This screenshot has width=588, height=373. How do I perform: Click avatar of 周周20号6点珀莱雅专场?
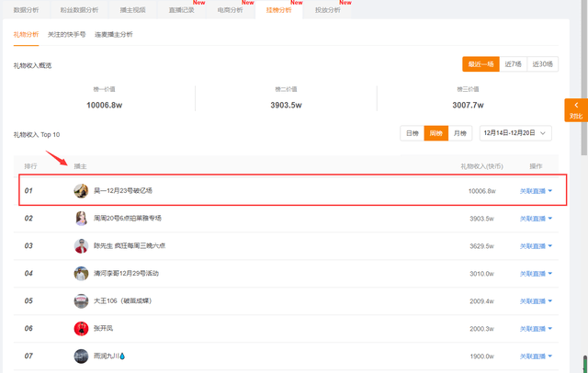tap(81, 218)
